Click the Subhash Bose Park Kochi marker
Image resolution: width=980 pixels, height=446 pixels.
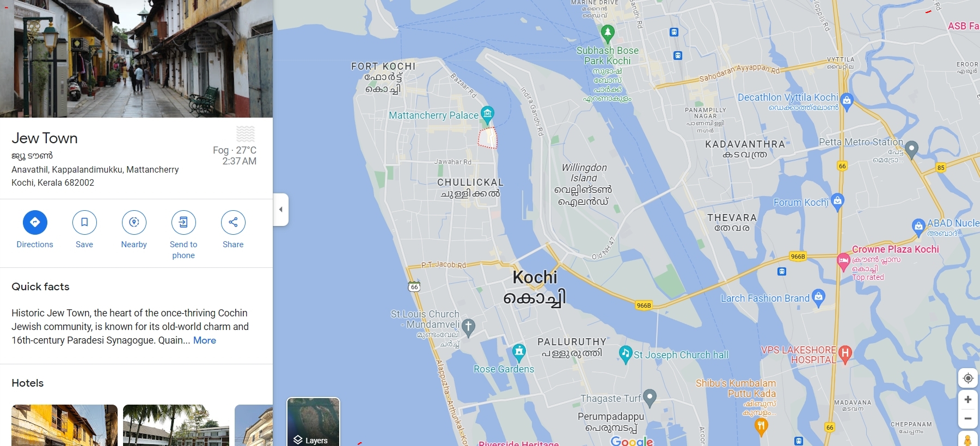pyautogui.click(x=608, y=34)
